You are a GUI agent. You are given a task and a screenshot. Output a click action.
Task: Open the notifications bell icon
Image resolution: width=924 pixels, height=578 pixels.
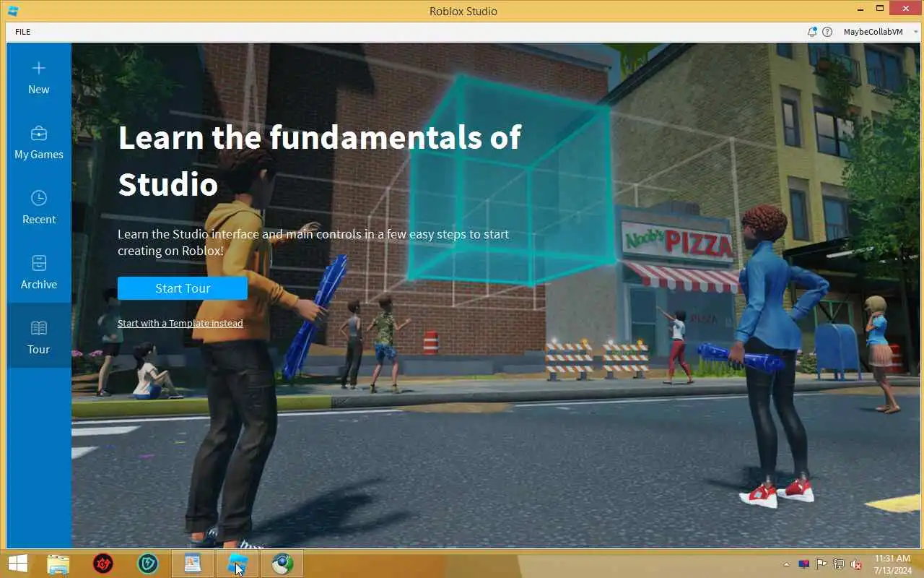(812, 32)
